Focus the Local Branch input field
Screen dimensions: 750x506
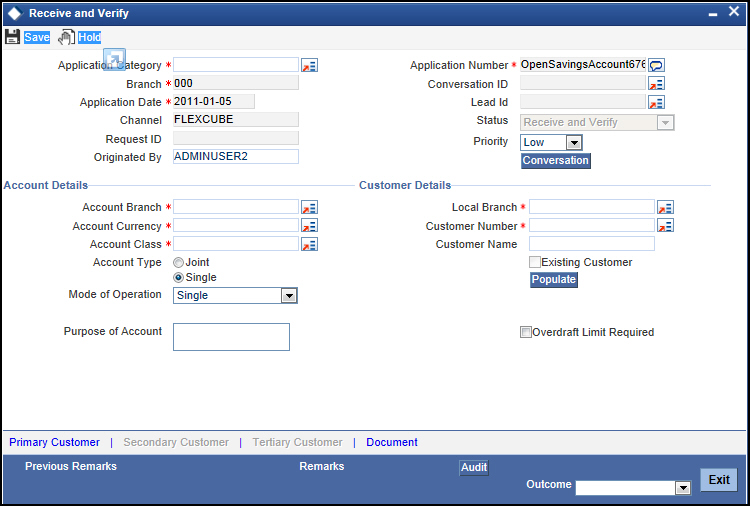click(x=592, y=207)
